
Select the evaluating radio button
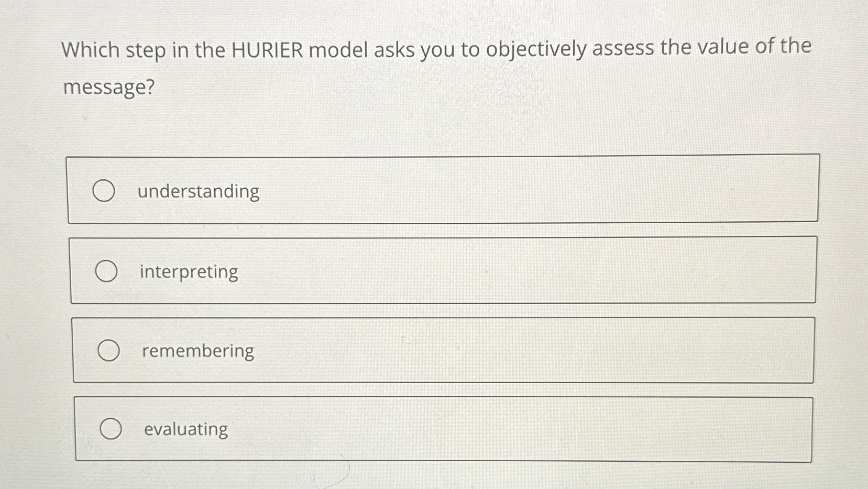111,429
